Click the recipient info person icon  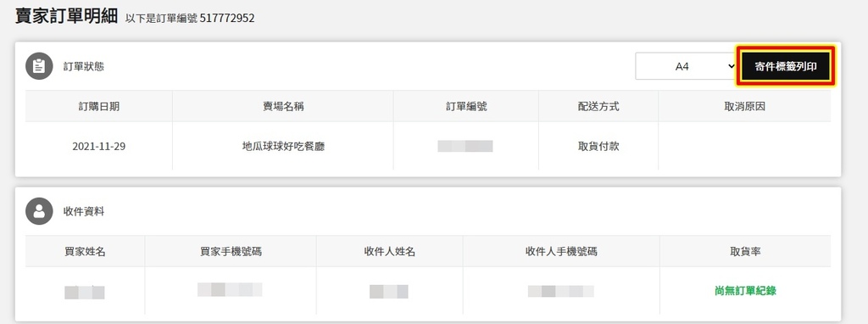coord(39,211)
